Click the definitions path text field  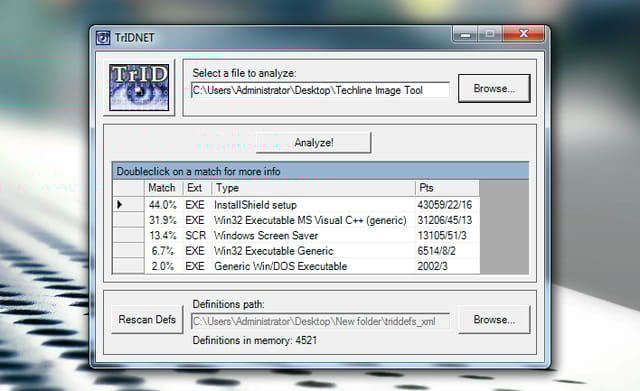tap(320, 321)
